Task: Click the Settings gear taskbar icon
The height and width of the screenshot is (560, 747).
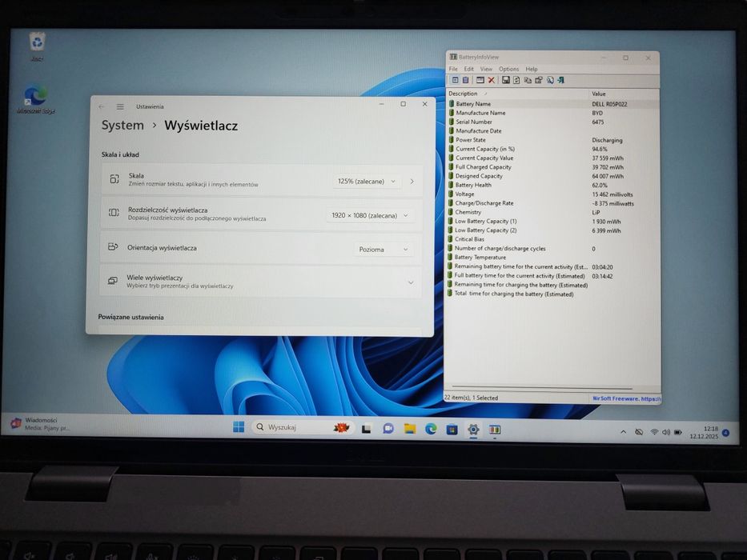Action: [x=473, y=430]
